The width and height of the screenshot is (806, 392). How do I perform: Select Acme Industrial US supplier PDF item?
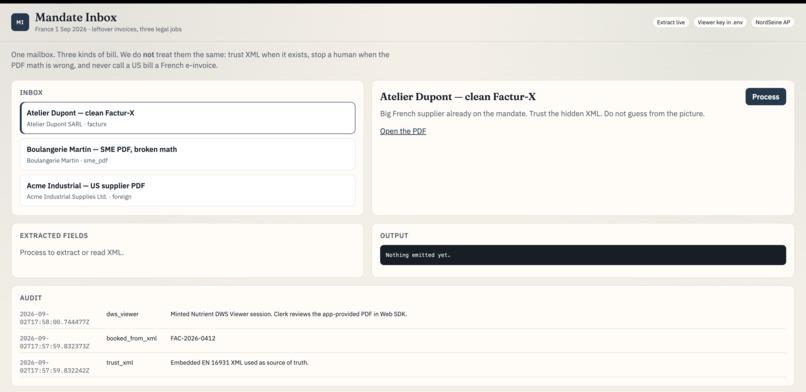[x=188, y=191]
